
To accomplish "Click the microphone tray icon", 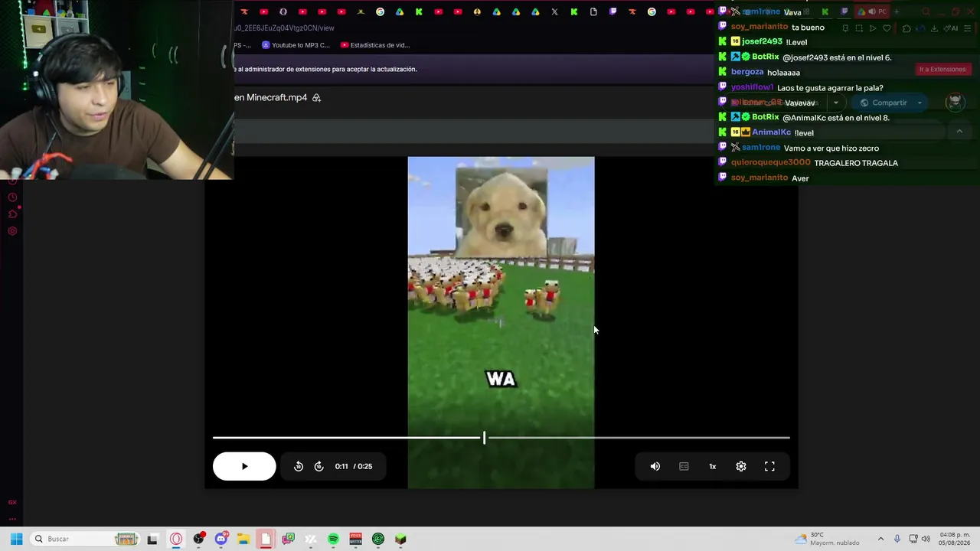I will point(897,539).
